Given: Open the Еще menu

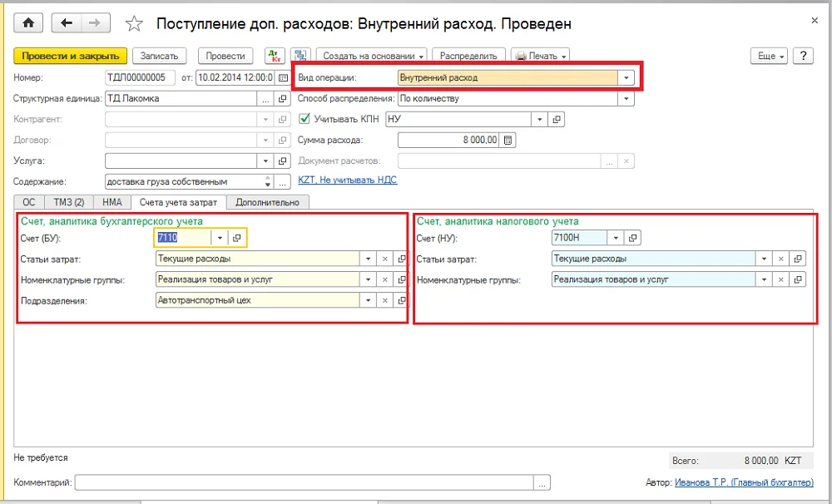Looking at the screenshot, I should coord(769,56).
